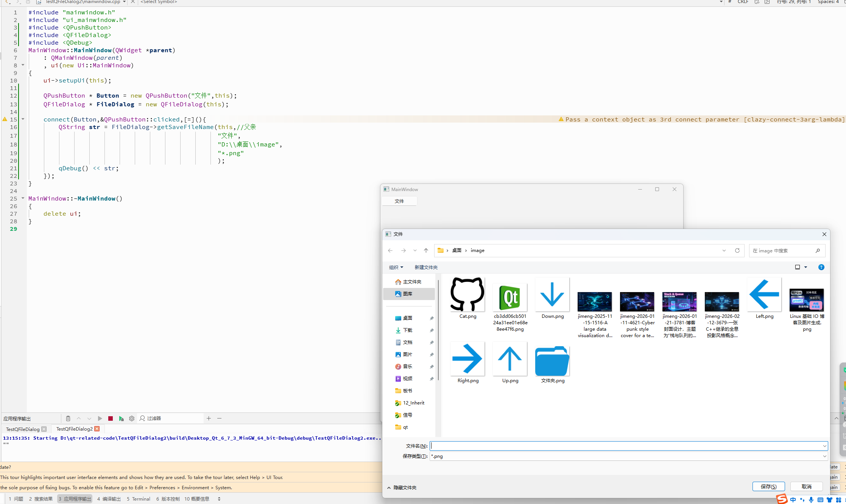Open the 组织 dropdown menu
The height and width of the screenshot is (504, 846).
(x=396, y=268)
